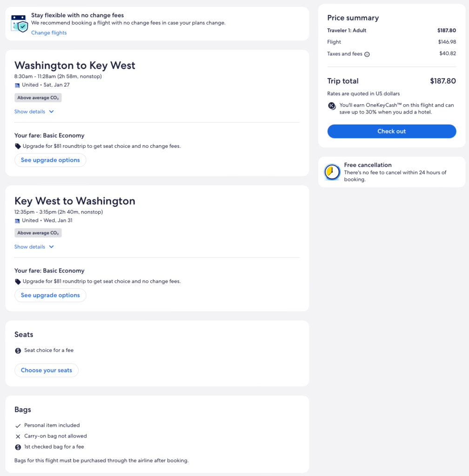See upgrade options for the return flight
Image resolution: width=469 pixels, height=476 pixels.
[50, 295]
